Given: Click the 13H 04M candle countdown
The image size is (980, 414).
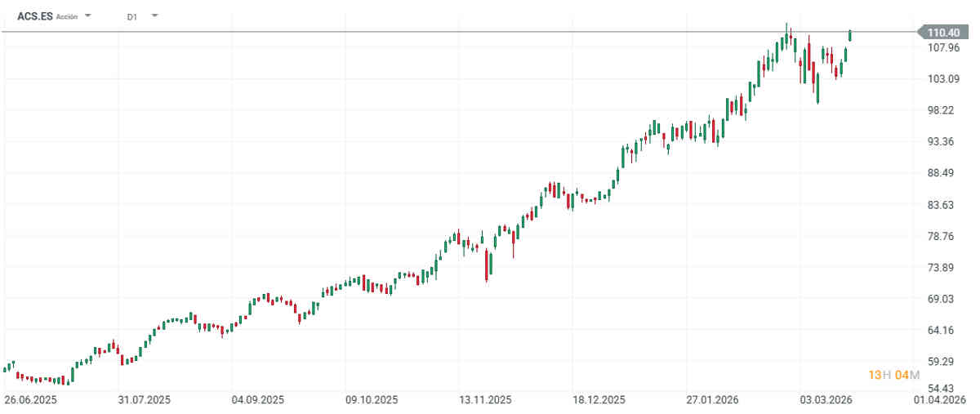Looking at the screenshot, I should (894, 375).
